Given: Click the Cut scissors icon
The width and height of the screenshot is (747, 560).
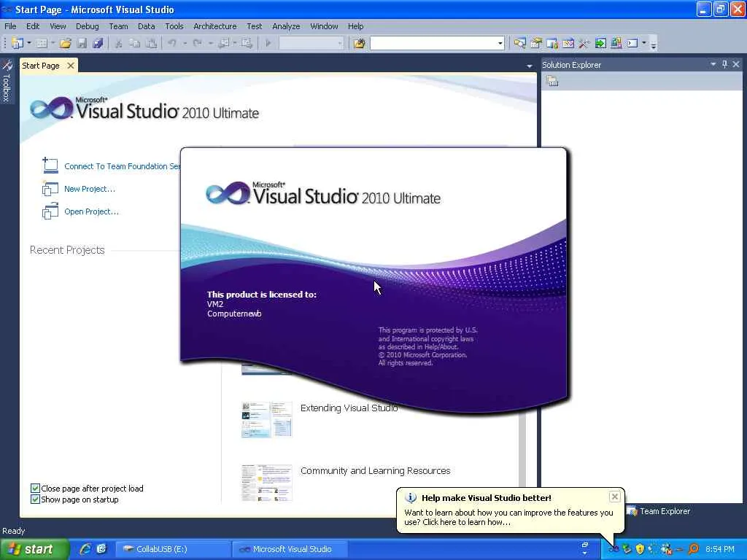Looking at the screenshot, I should click(119, 43).
